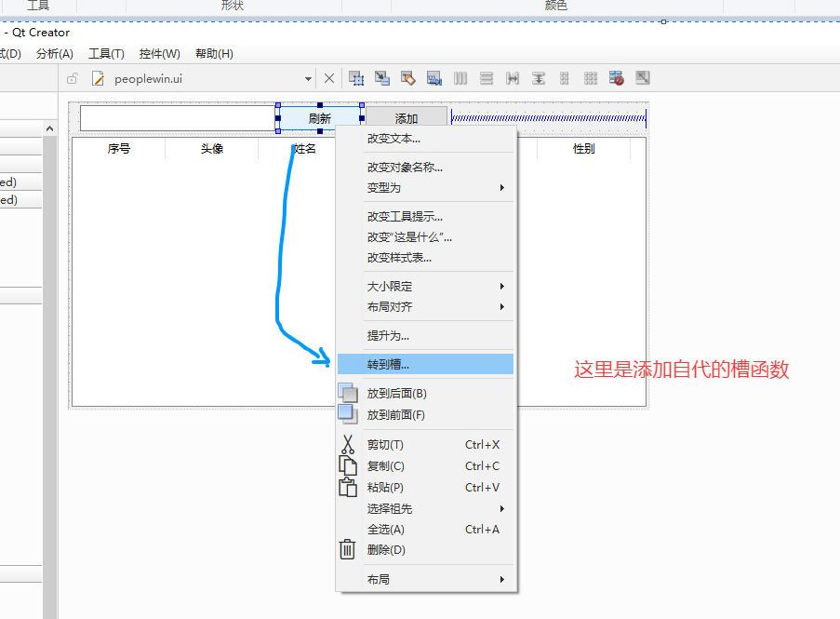Choose 改变工具提示... menu entry
The image size is (840, 619).
[x=425, y=217]
